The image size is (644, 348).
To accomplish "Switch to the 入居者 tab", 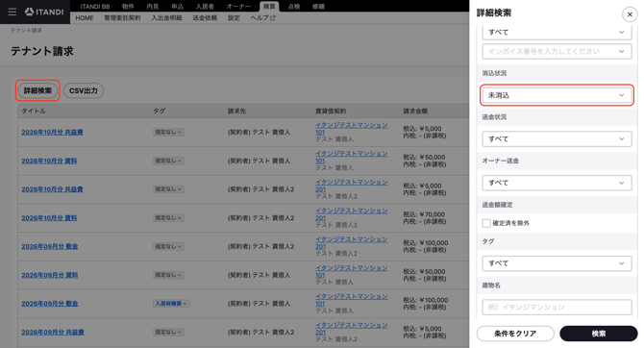I will tap(205, 6).
